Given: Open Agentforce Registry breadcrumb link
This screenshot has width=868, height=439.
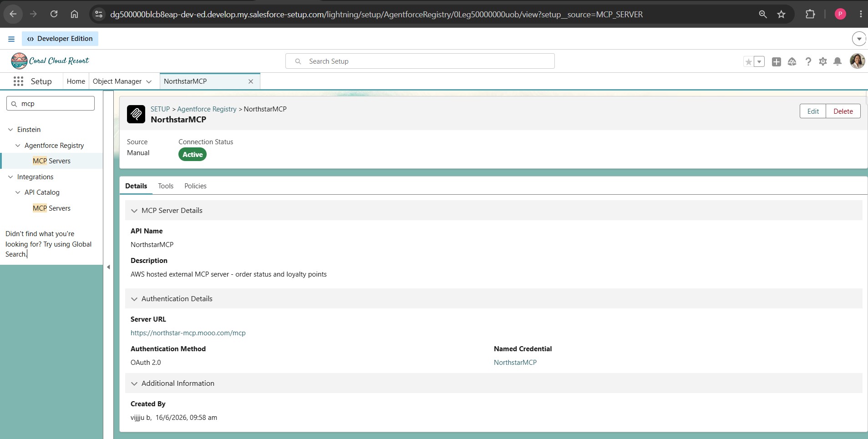Looking at the screenshot, I should (x=207, y=109).
